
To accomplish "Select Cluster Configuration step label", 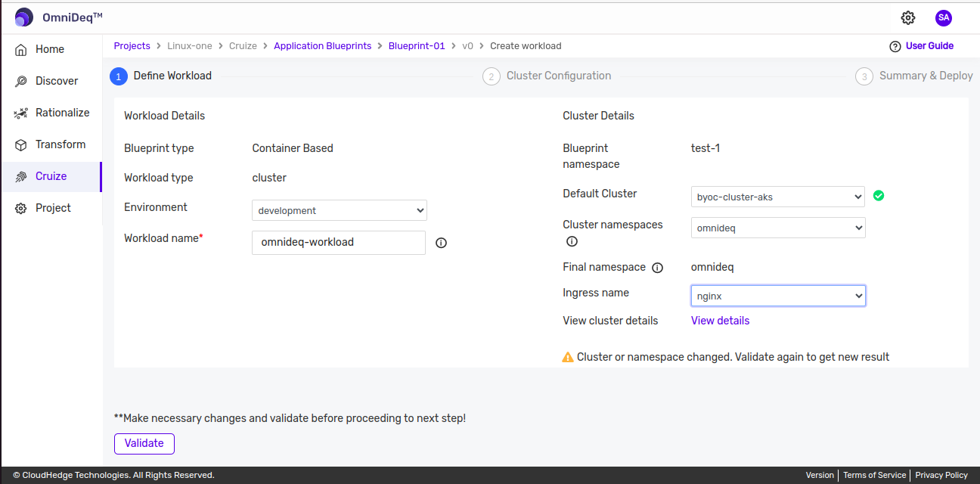I will 559,76.
